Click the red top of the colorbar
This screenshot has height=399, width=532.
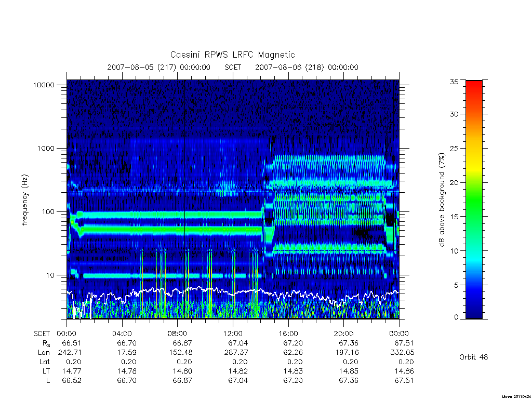(474, 85)
